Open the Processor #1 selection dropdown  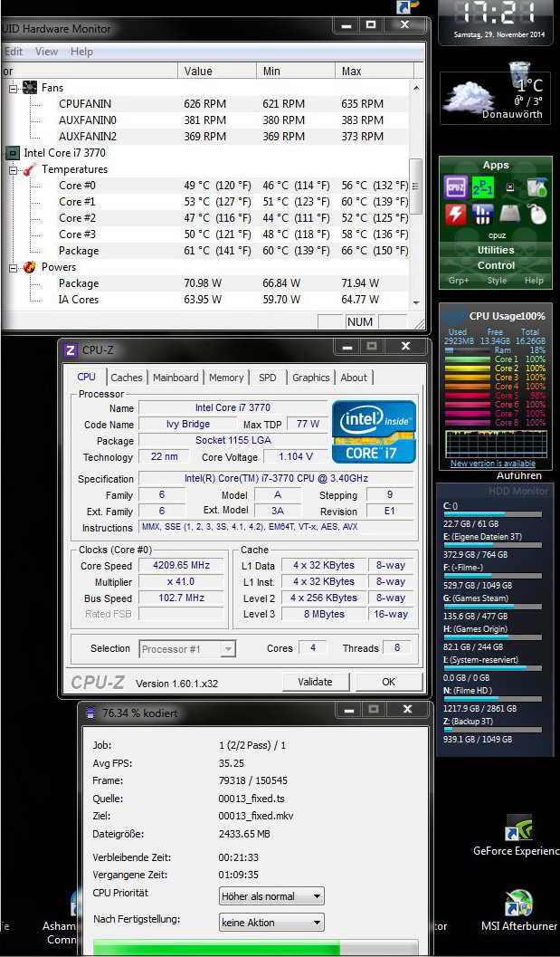click(187, 649)
